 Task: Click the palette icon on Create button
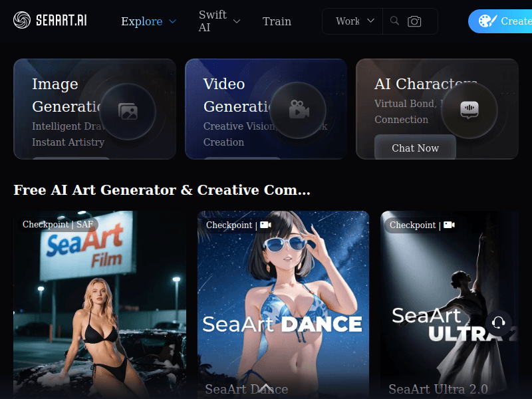pyautogui.click(x=487, y=21)
